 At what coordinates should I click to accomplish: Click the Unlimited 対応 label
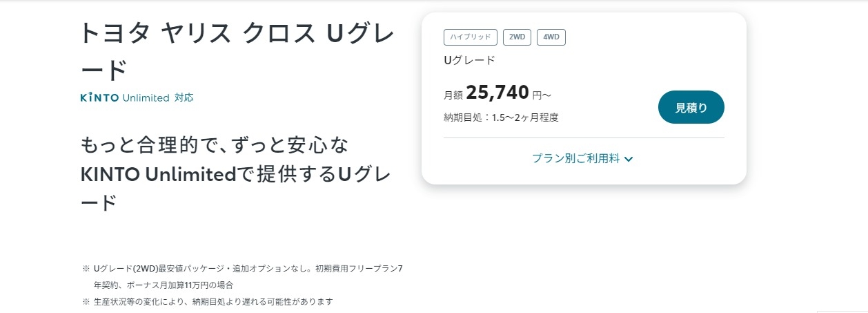click(x=158, y=97)
